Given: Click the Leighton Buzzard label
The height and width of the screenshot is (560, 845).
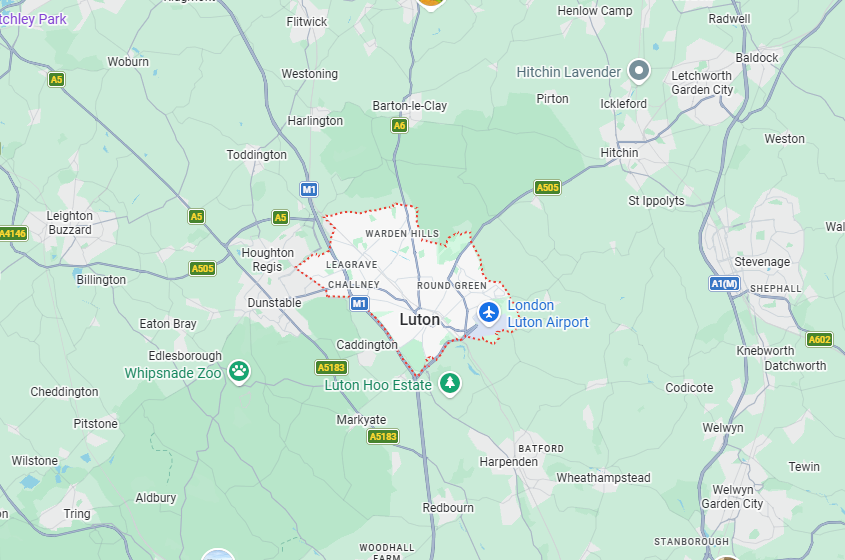Looking at the screenshot, I should point(70,223).
